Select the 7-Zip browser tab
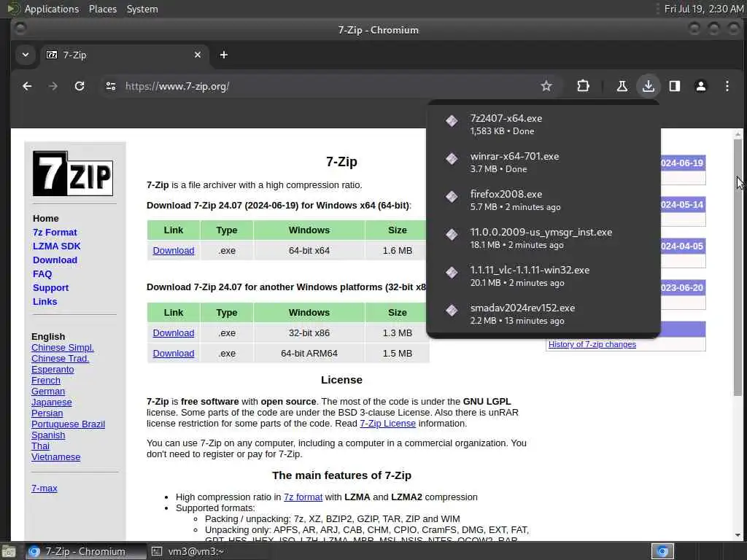The width and height of the screenshot is (747, 560). 125,55
